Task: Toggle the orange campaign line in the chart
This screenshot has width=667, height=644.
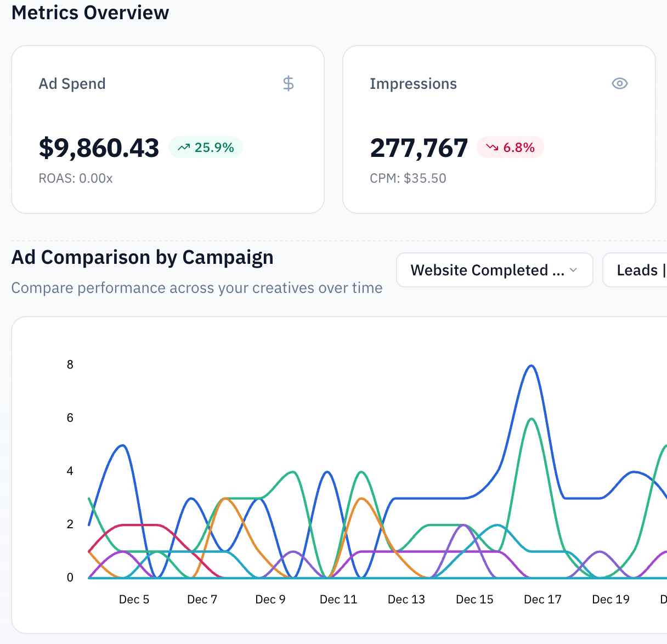Action: pos(361,500)
